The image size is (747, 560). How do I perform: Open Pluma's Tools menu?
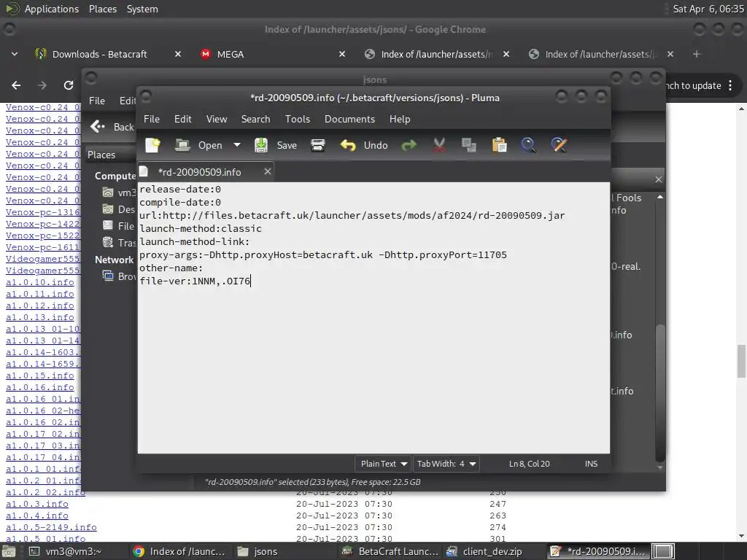[x=298, y=119]
